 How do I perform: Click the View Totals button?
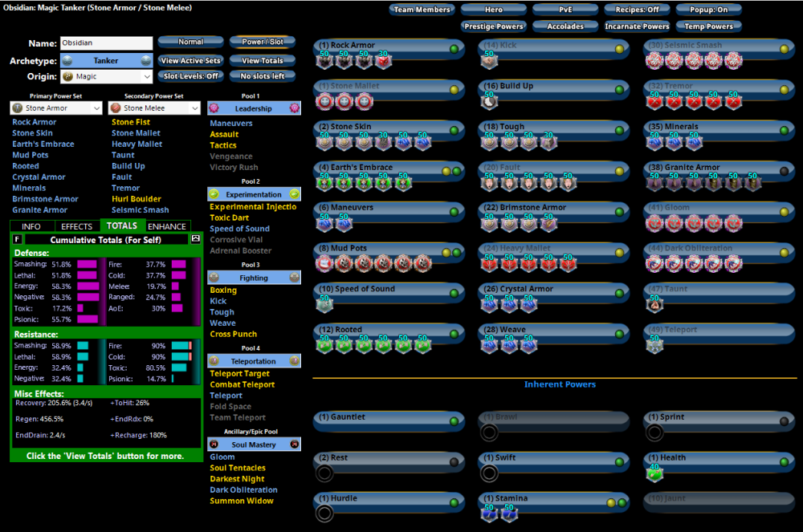coord(262,60)
